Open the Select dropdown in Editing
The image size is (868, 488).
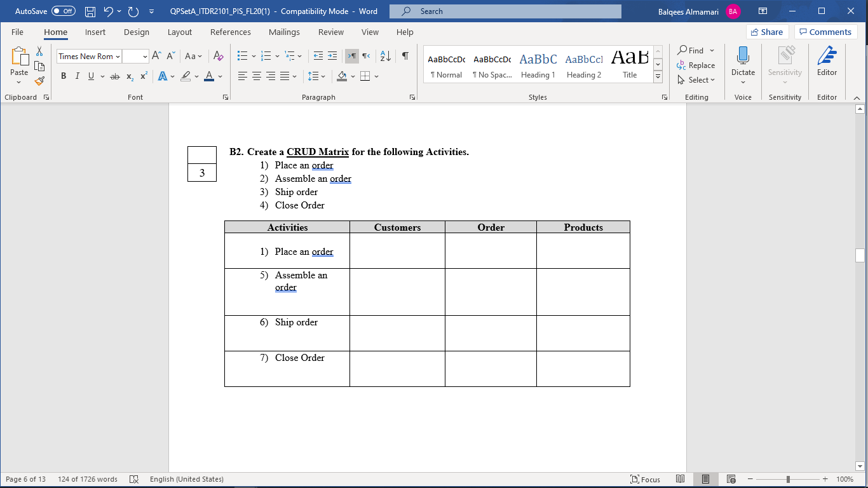tap(696, 80)
